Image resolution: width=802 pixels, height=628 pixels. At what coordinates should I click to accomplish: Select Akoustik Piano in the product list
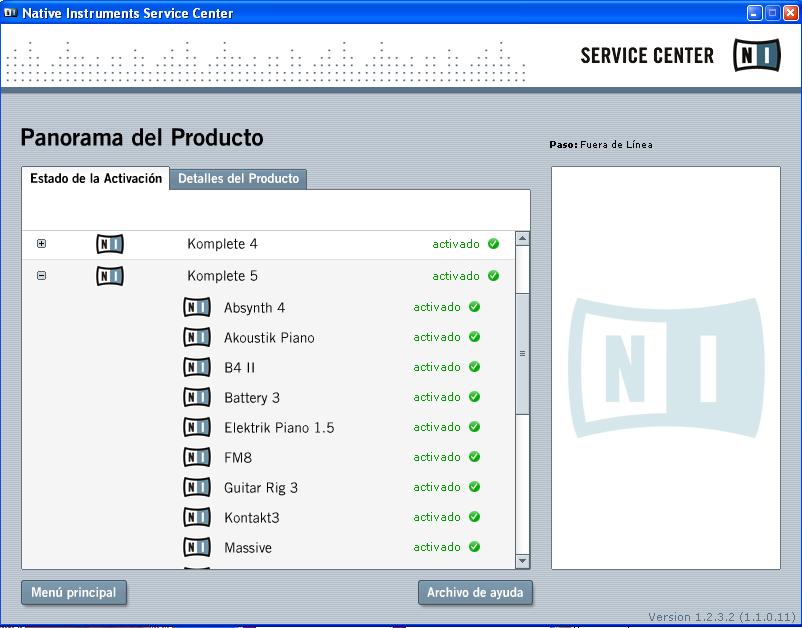point(269,338)
